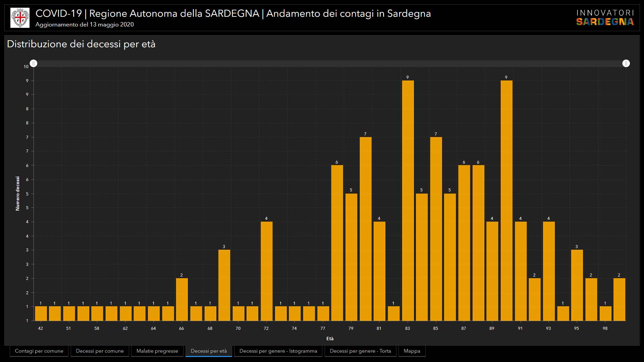Open the Contagi per comune tab
Viewport: 644px width, 362px height.
point(39,351)
